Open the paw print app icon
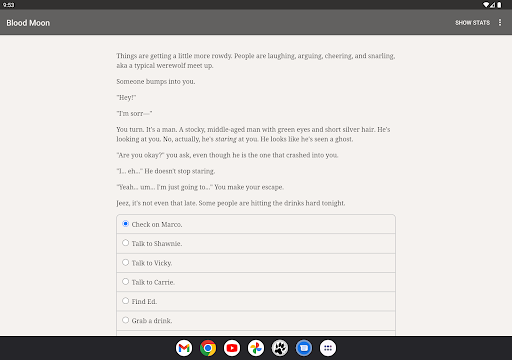 [x=280, y=348]
